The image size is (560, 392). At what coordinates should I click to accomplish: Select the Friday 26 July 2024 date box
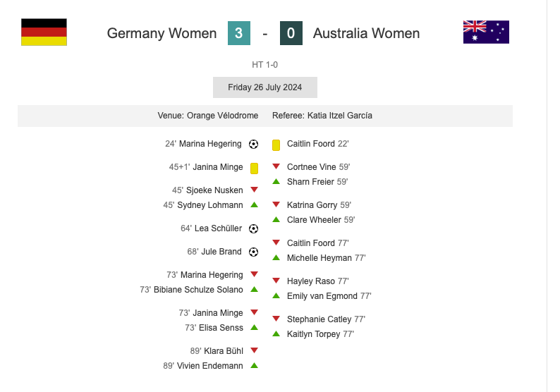click(x=265, y=87)
